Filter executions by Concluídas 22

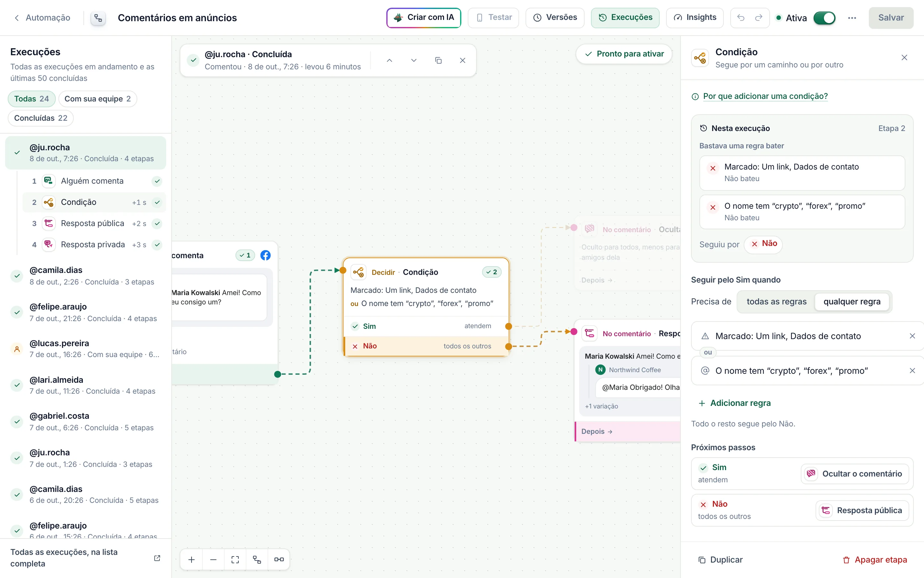40,118
